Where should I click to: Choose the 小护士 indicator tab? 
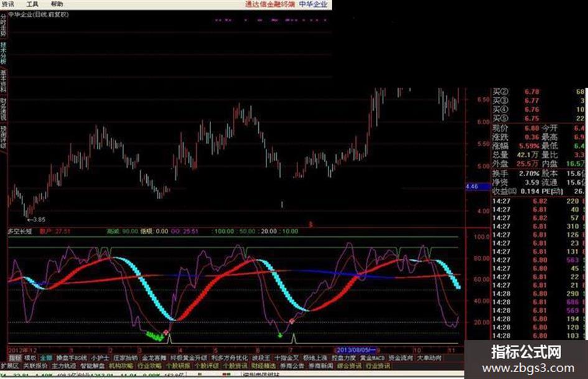tap(100, 358)
